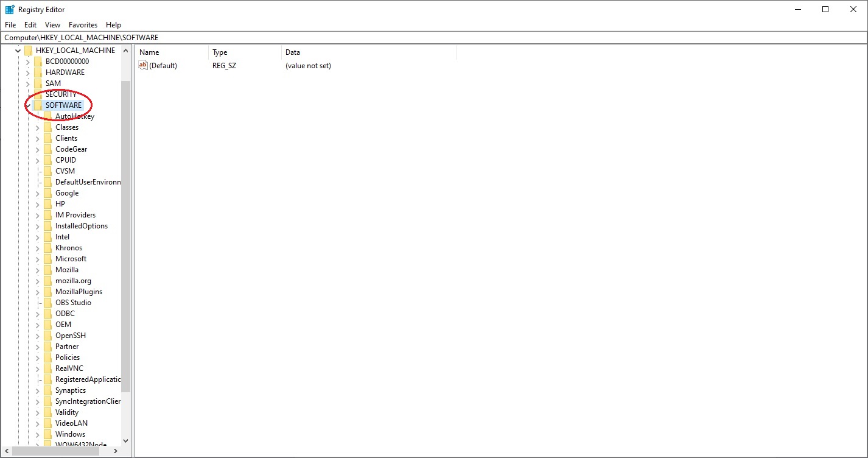Select the (Default) value name
This screenshot has width=868, height=458.
point(163,65)
